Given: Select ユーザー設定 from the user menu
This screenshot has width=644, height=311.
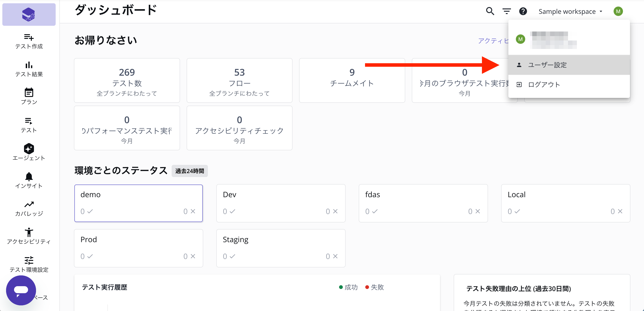Looking at the screenshot, I should (569, 65).
